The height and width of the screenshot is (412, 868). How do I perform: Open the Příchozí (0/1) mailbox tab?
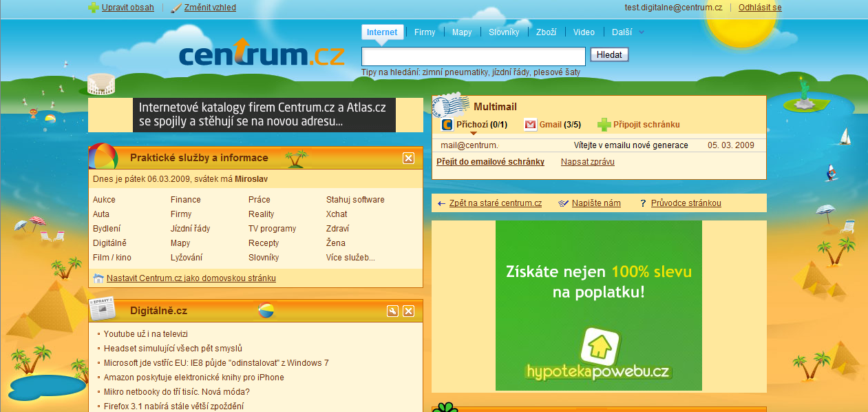tap(482, 125)
